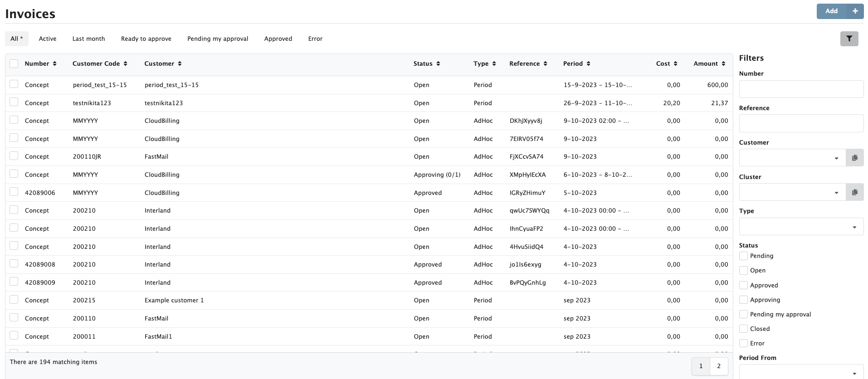Click the Add button
This screenshot has width=868, height=379.
tap(831, 11)
